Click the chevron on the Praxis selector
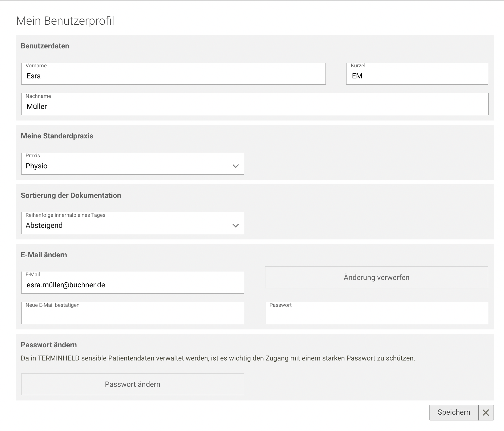Screen dimensions: 504x431 coord(236,166)
